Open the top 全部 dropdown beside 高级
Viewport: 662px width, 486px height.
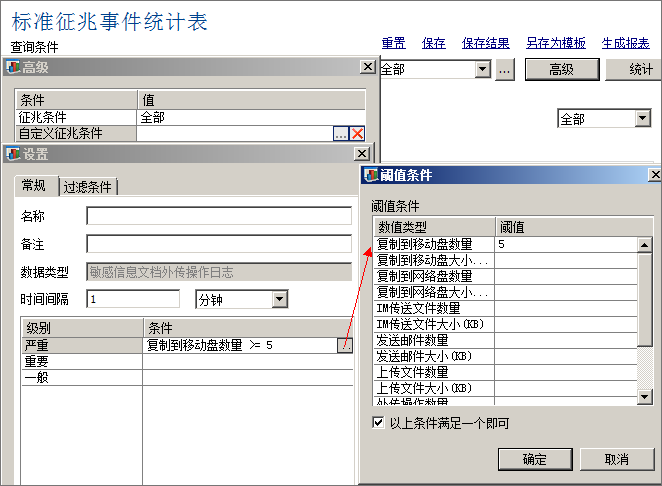coord(483,69)
